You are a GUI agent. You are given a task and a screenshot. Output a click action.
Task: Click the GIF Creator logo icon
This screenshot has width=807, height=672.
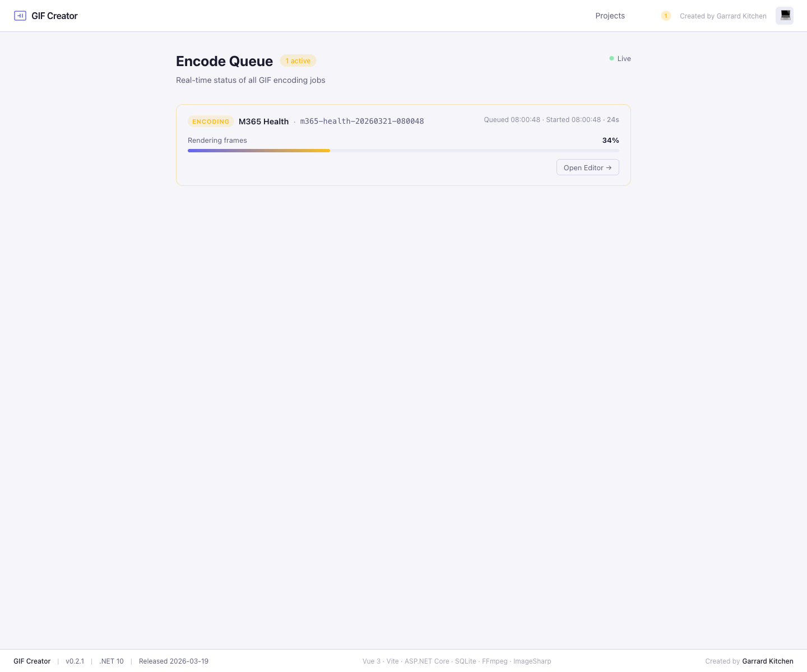pos(20,16)
